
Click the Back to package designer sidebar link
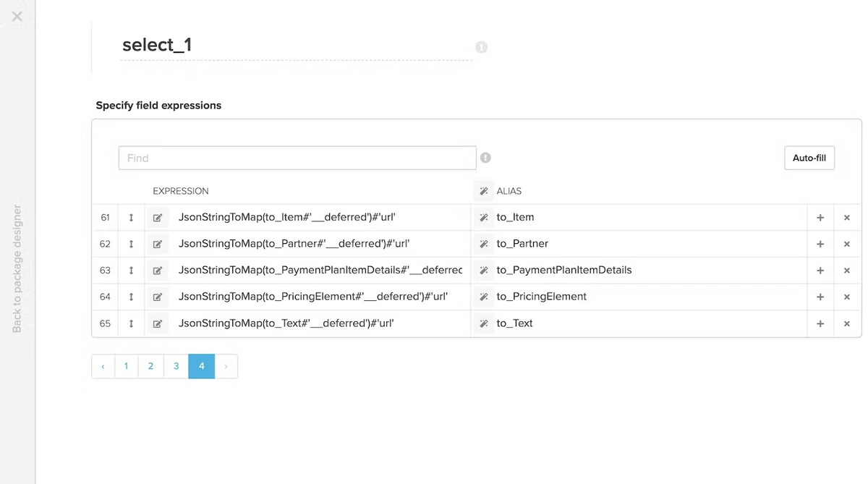(17, 268)
